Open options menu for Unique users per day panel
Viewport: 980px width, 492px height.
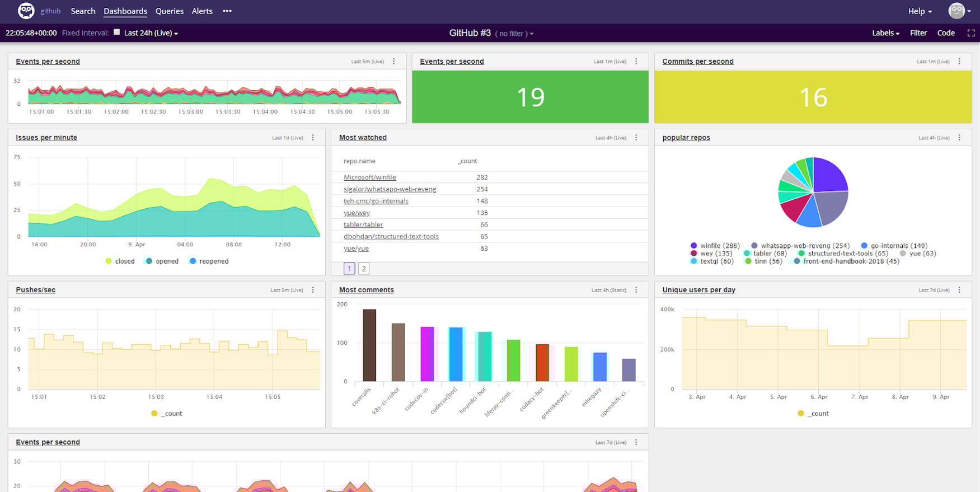click(x=959, y=290)
